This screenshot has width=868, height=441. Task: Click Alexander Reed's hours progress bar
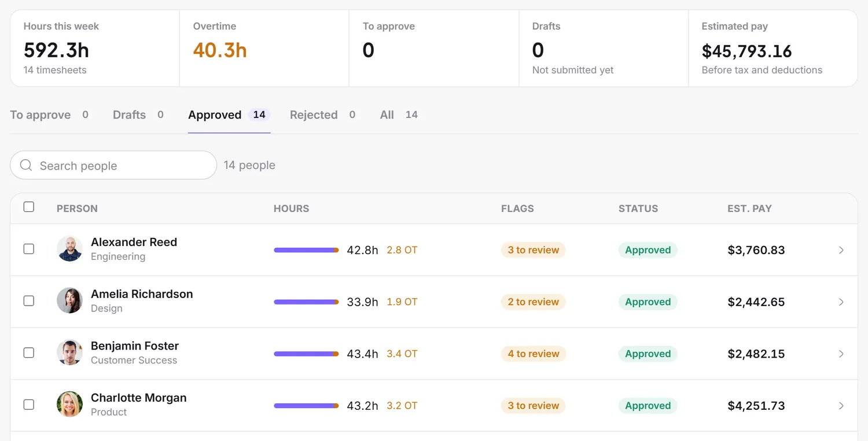306,250
